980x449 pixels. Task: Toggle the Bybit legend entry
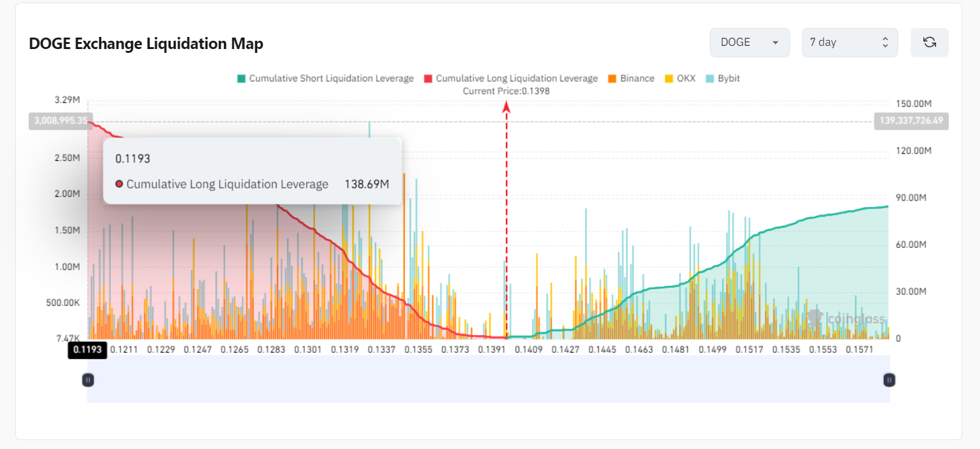728,78
